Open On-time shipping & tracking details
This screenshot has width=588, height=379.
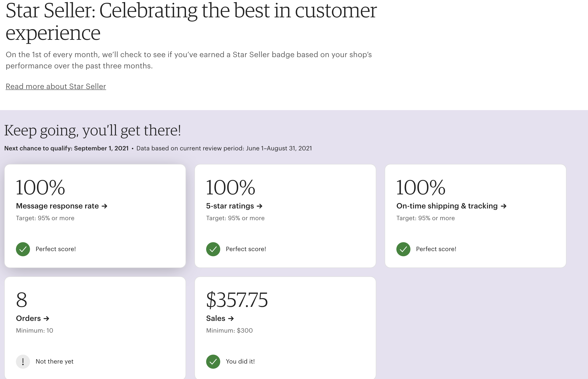[x=447, y=206]
